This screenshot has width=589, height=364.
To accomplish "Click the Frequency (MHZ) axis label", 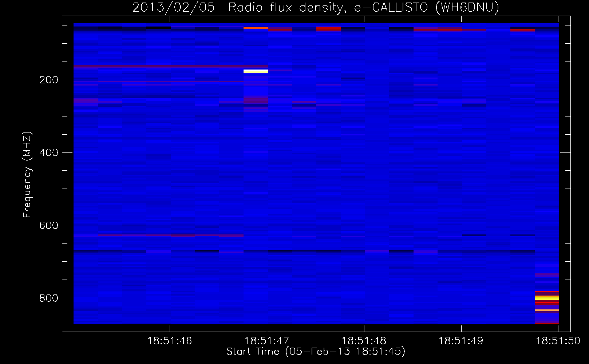I will (27, 175).
